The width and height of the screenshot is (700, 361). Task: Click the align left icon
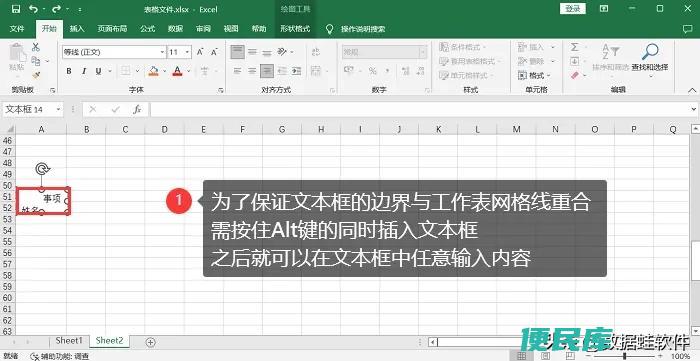pyautogui.click(x=238, y=71)
